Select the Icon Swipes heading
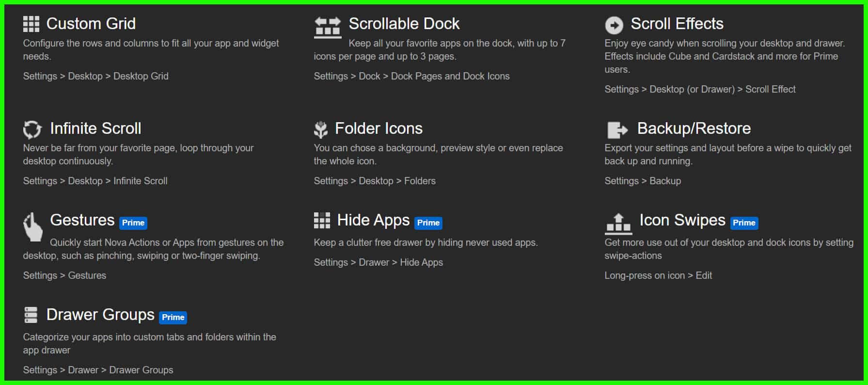The height and width of the screenshot is (385, 868). click(x=682, y=221)
